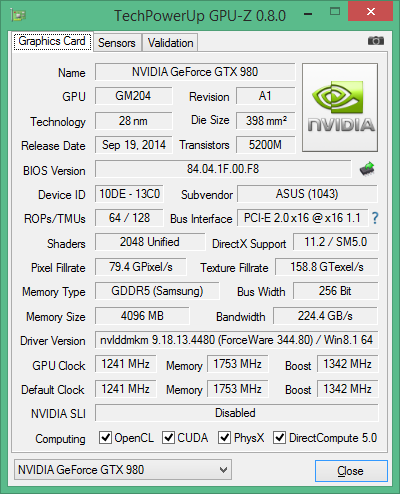This screenshot has height=494, width=400.
Task: Maximize the GPU-Z window
Action: [335, 12]
